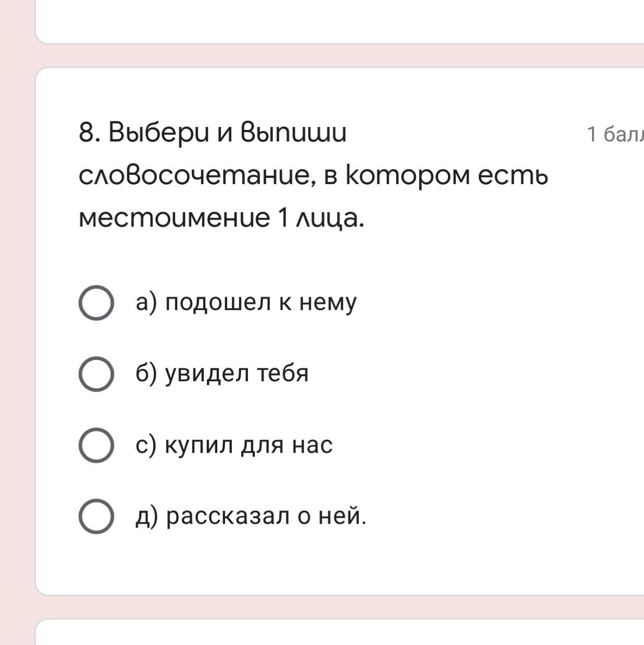The image size is (644, 645).
Task: Select radio button for «увидел тебя»
Action: (x=96, y=373)
